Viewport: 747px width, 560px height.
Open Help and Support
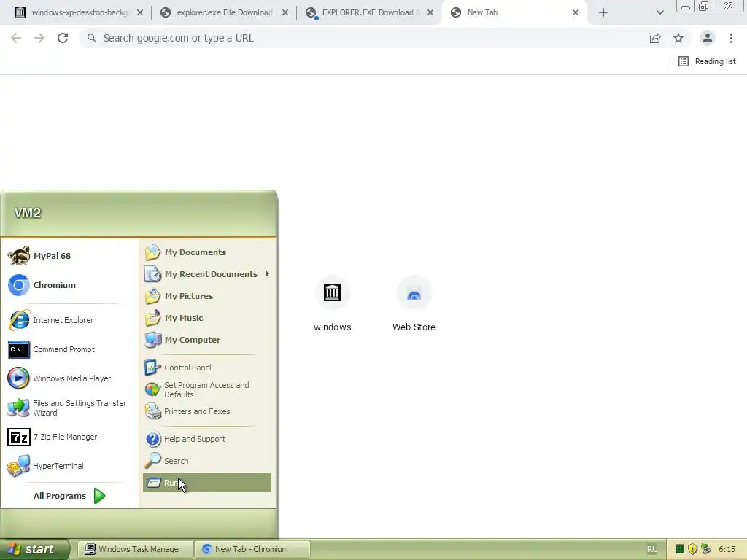(206, 438)
